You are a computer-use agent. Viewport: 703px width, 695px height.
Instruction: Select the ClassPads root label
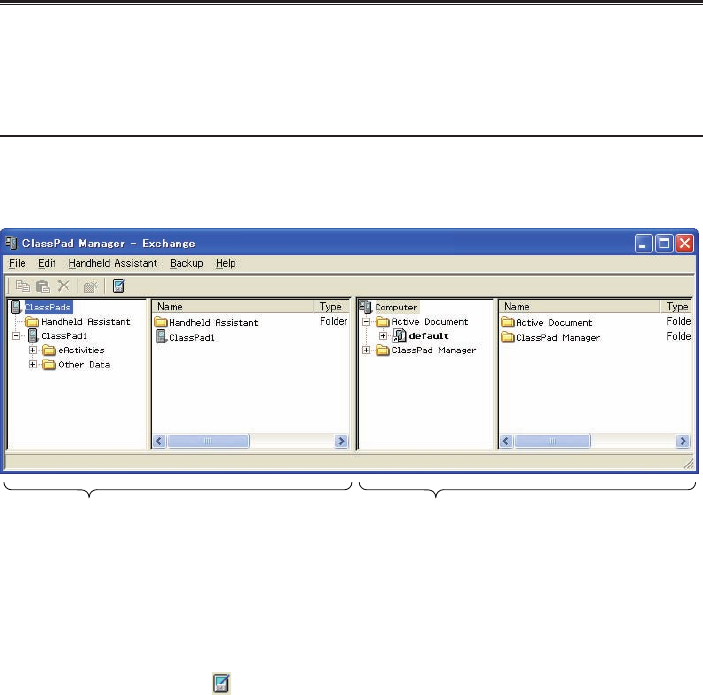point(48,307)
